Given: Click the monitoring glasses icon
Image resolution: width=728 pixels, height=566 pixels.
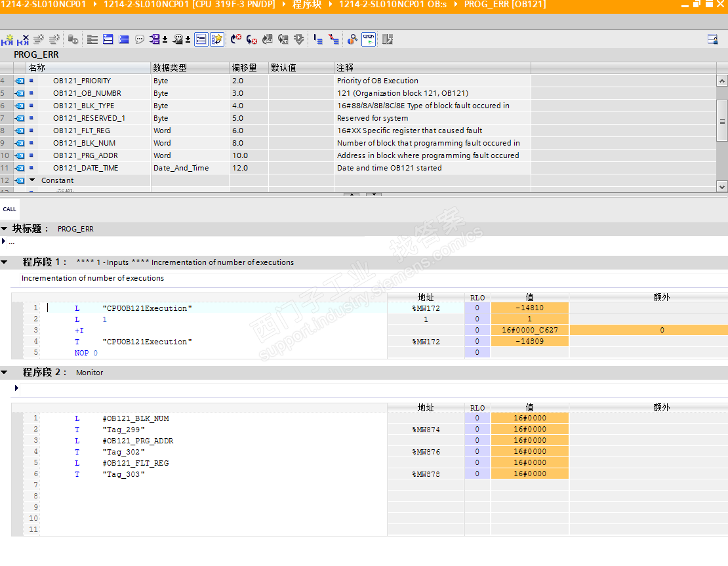Looking at the screenshot, I should point(369,39).
